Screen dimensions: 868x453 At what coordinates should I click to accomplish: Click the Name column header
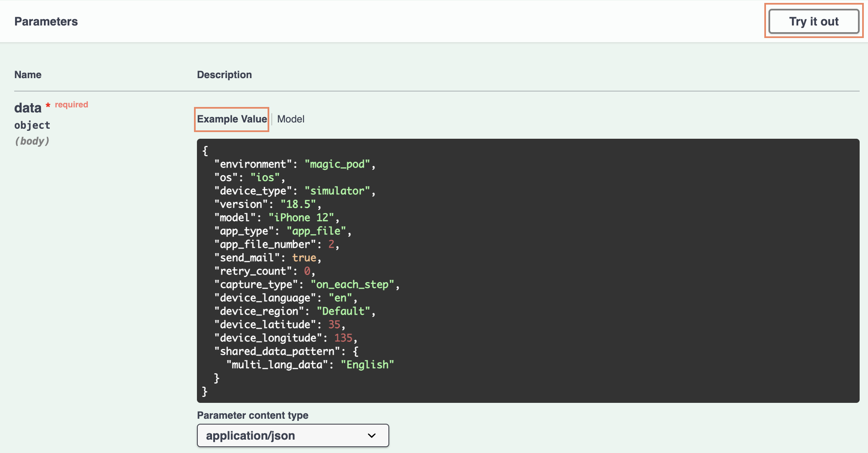pos(28,74)
